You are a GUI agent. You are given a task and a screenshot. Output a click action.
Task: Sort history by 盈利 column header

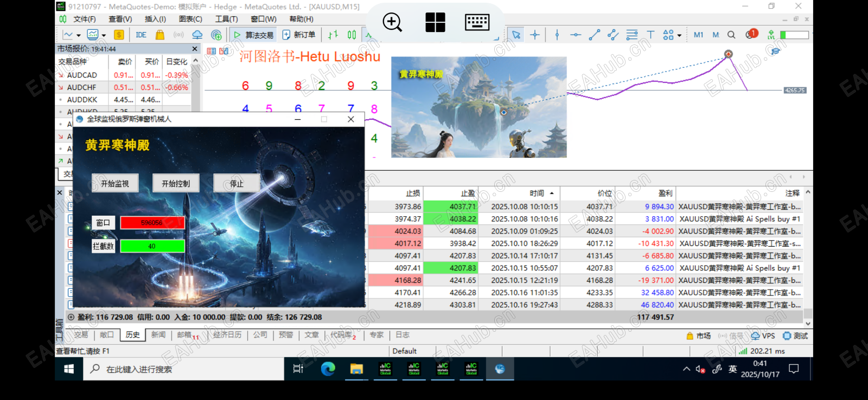(x=646, y=193)
